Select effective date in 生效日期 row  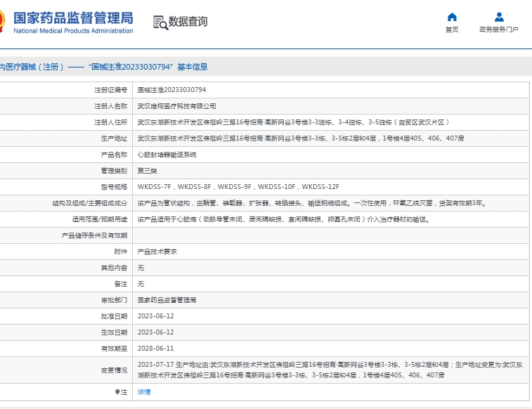(156, 332)
